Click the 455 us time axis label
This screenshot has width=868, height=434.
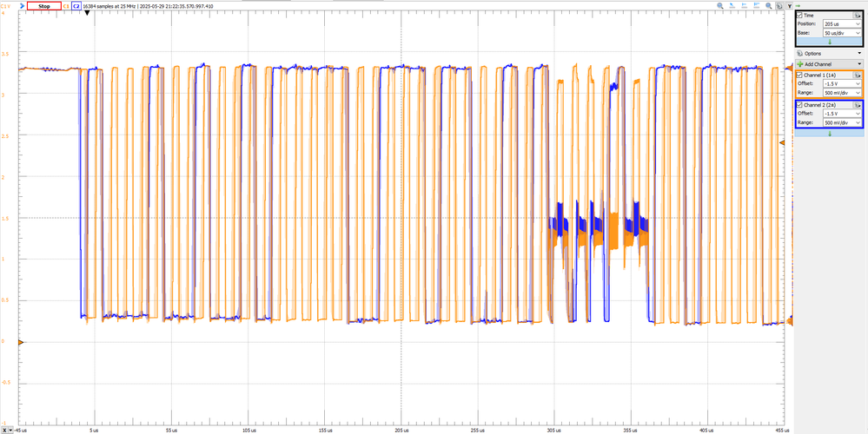(782, 429)
